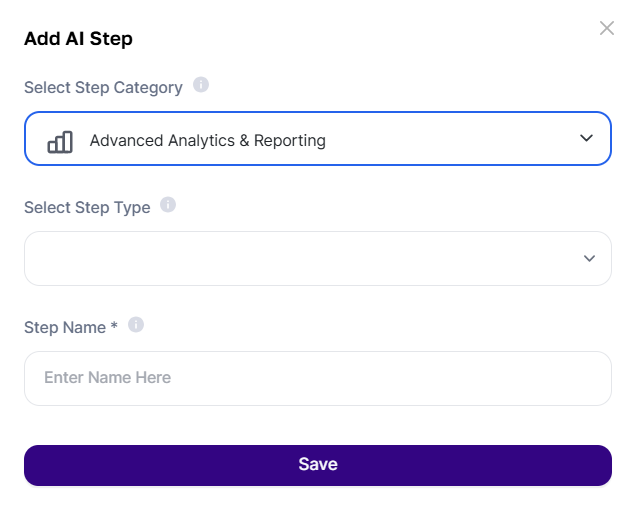The height and width of the screenshot is (529, 634).
Task: Click the required asterisk next to Step Name
Action: [114, 325]
